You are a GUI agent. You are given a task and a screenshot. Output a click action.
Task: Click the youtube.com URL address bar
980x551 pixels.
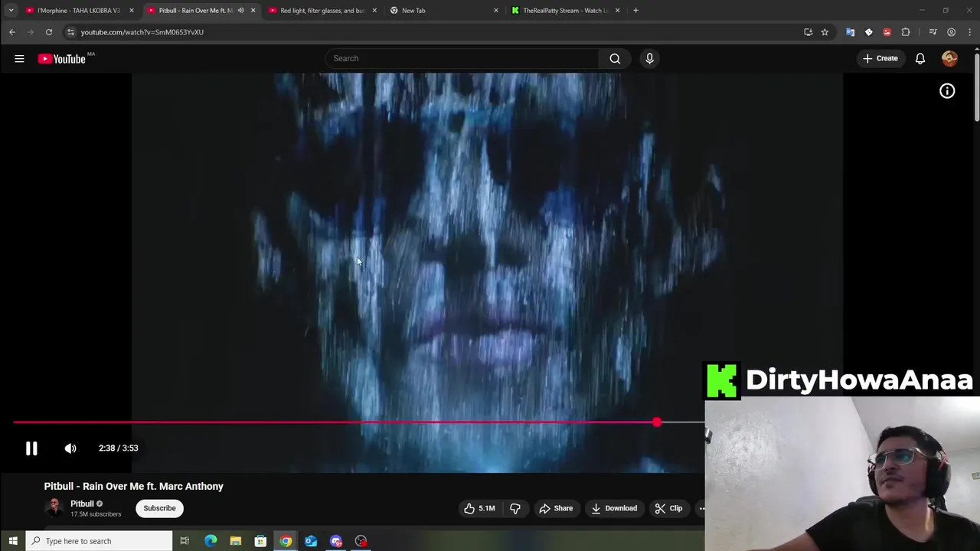pos(142,32)
